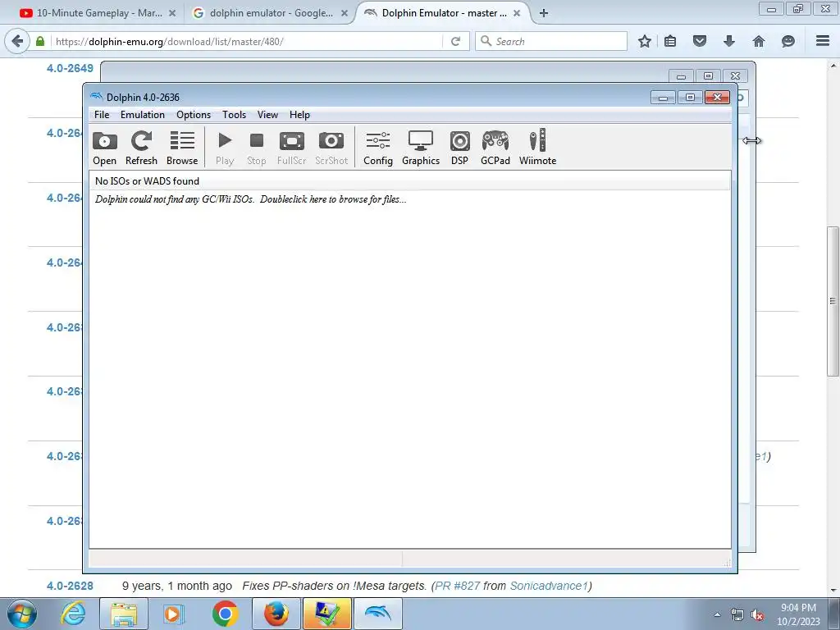
Task: Open the Help menu in Dolphin
Action: coord(299,115)
